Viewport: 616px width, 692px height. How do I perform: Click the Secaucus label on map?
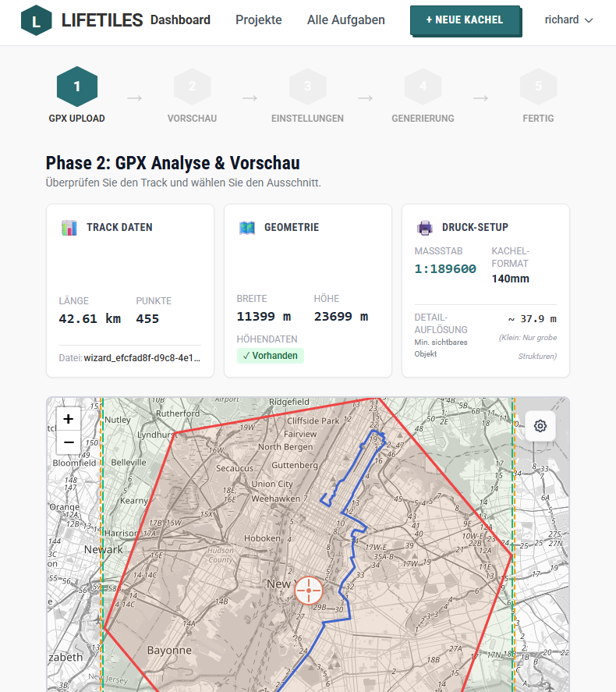(x=235, y=468)
